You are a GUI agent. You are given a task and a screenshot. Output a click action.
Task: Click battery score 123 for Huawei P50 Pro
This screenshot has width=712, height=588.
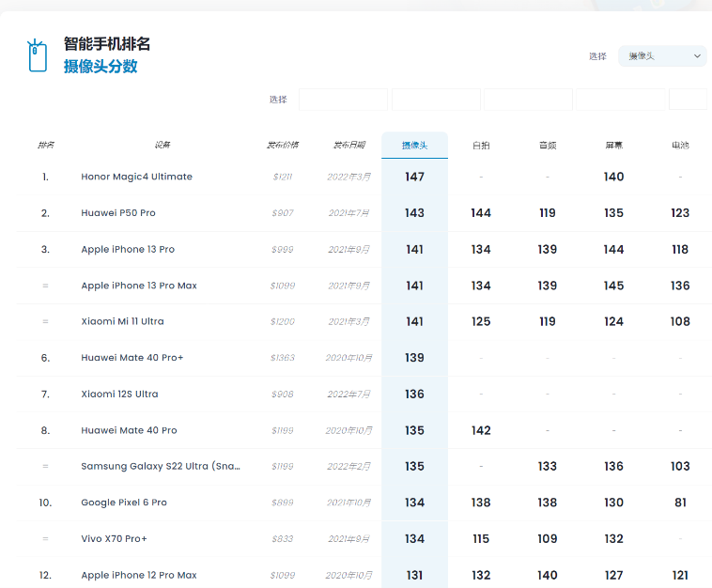click(x=680, y=213)
